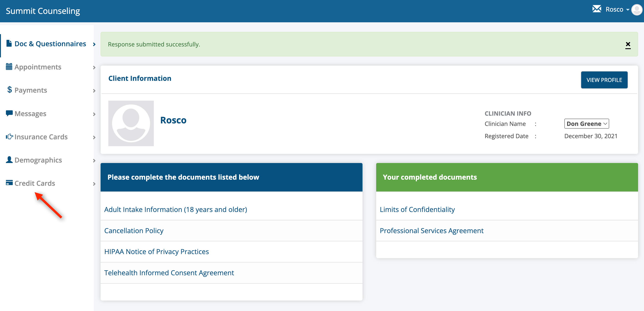This screenshot has height=311, width=644.
Task: Click the Messages speech bubble icon
Action: [x=9, y=113]
